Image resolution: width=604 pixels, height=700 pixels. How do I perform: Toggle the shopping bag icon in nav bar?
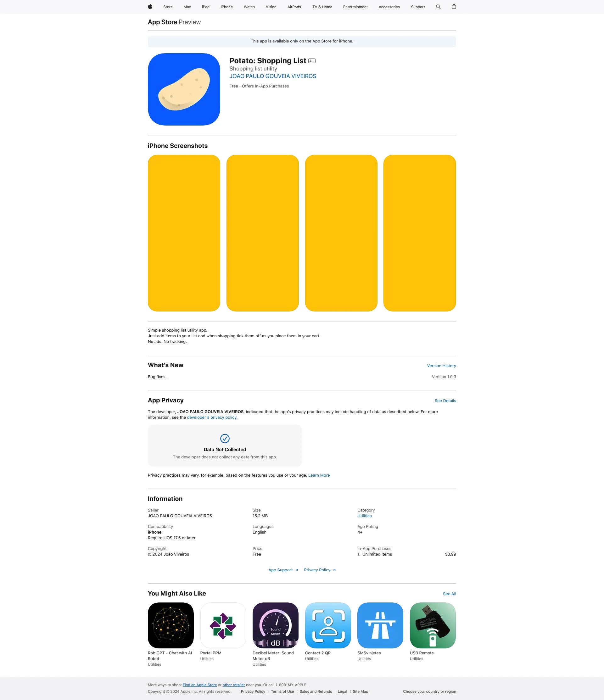click(453, 7)
